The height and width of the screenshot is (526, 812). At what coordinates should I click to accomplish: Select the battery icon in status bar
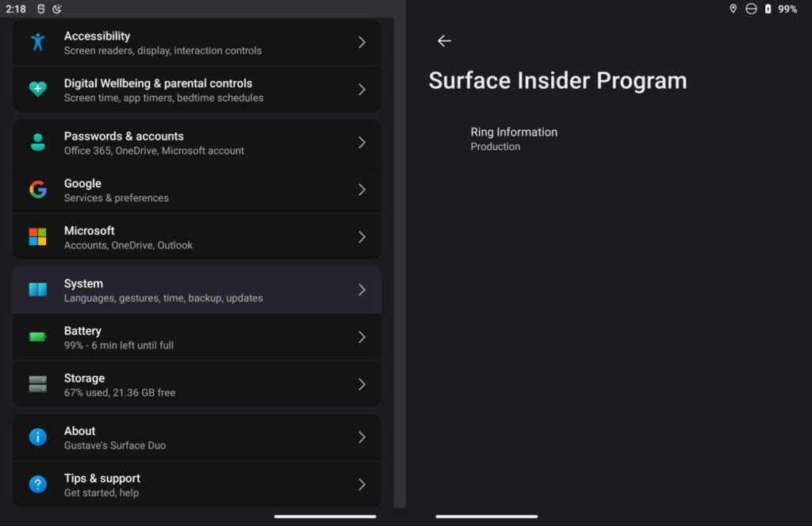pos(768,9)
